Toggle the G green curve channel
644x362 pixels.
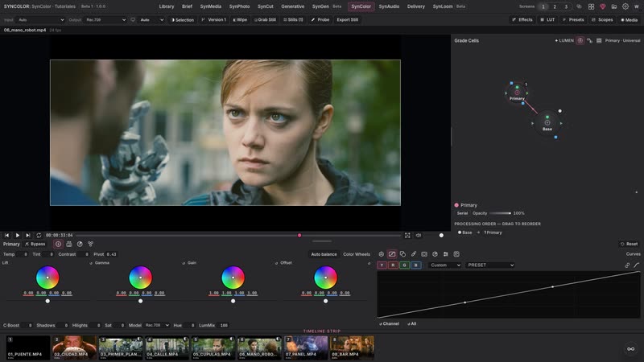coord(404,265)
